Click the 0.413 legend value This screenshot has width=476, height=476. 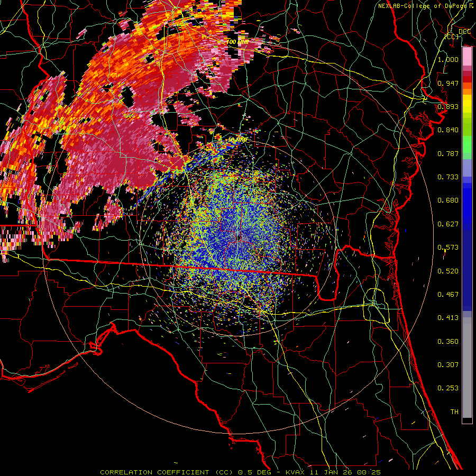pos(448,317)
